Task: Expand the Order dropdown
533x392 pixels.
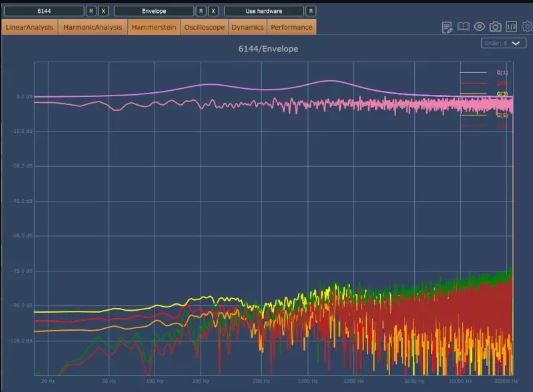Action: pyautogui.click(x=503, y=43)
